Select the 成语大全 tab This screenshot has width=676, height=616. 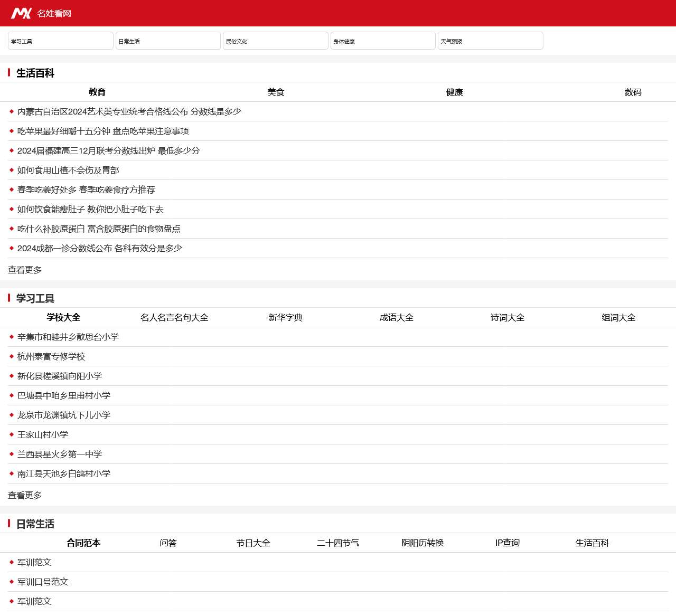(396, 317)
